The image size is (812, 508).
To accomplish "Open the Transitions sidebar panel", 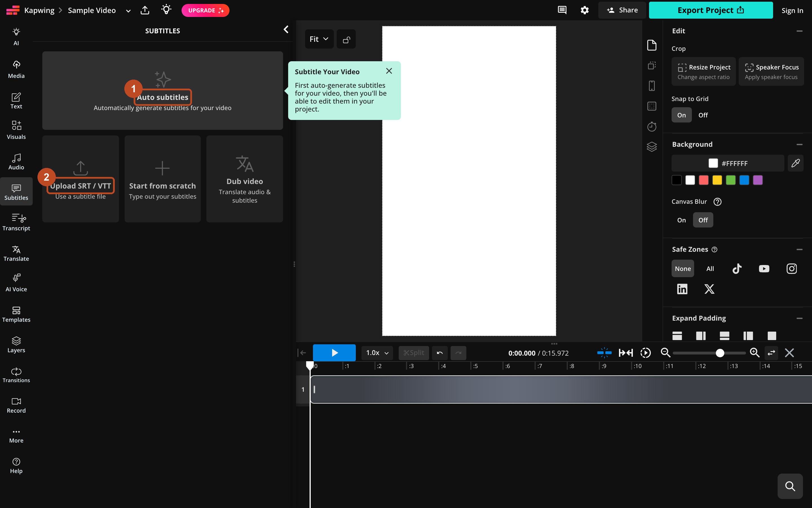I will click(x=16, y=375).
